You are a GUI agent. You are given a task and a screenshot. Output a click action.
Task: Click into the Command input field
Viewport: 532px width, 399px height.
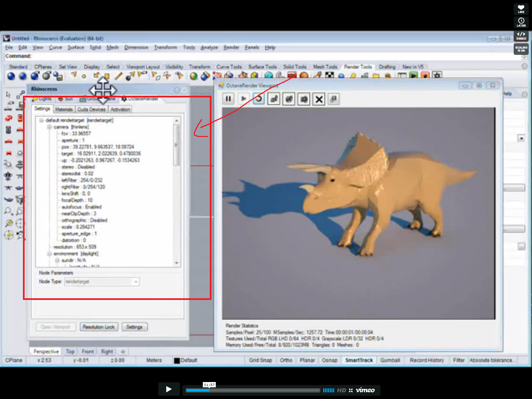click(276, 56)
